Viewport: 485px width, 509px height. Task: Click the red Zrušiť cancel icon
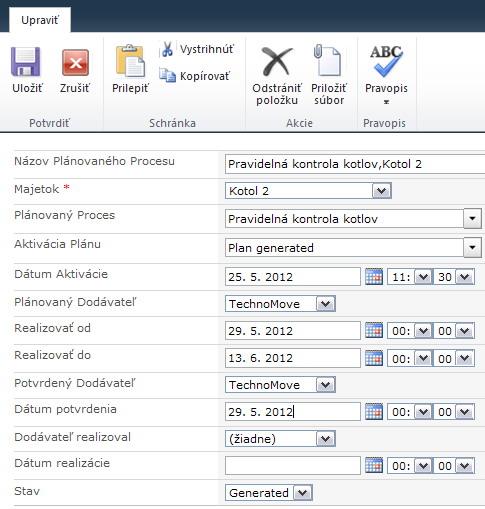coord(75,63)
